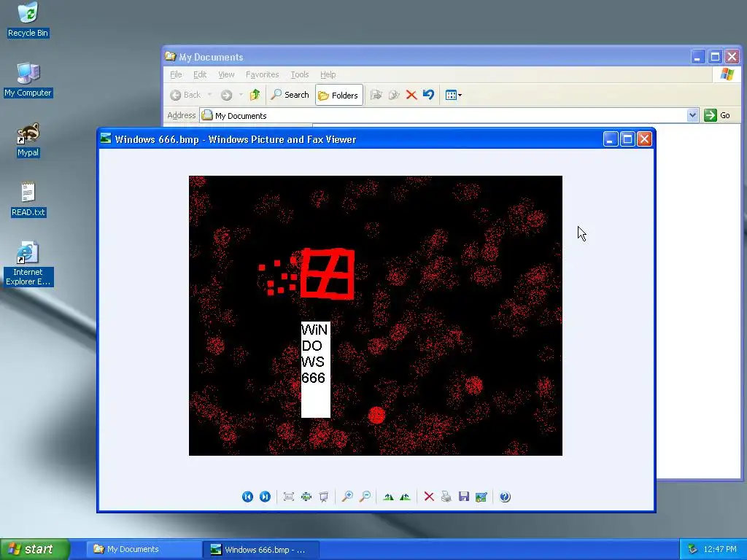Save a copy of the picture
The height and width of the screenshot is (560, 747).
click(463, 497)
